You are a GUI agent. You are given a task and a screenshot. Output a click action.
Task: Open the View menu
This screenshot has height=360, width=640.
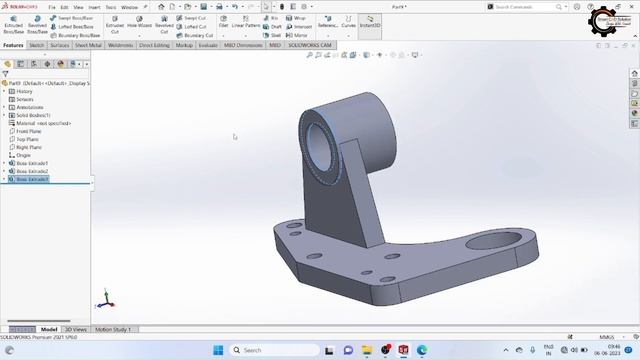pos(78,7)
